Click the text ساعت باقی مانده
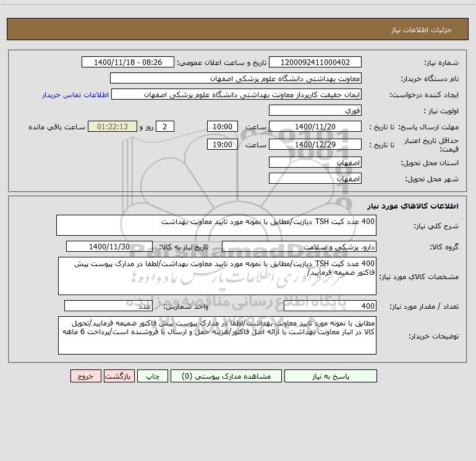The image size is (476, 461). pos(57,127)
